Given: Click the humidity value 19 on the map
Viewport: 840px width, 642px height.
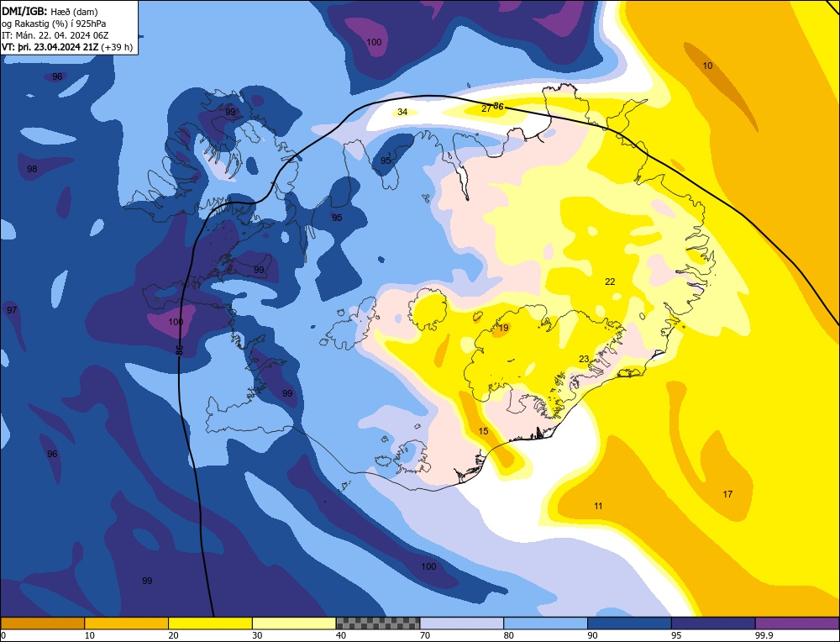Looking at the screenshot, I should pos(503,329).
